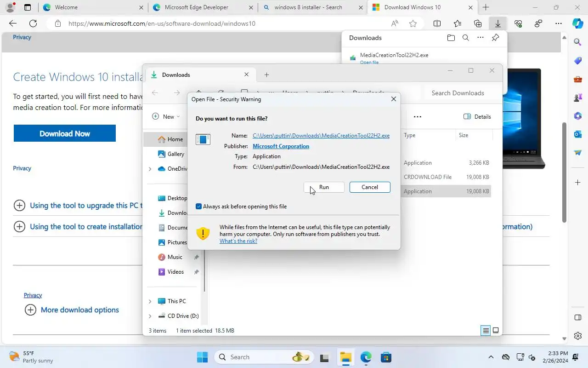This screenshot has width=588, height=368.
Task: Go back in Edge browser
Action: pos(13,23)
